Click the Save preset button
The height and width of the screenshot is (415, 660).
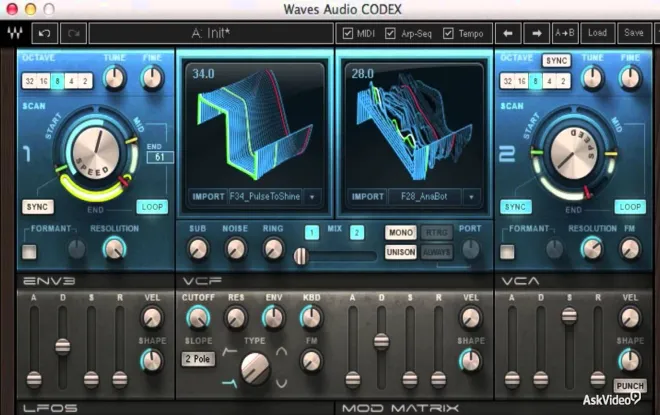pyautogui.click(x=633, y=33)
